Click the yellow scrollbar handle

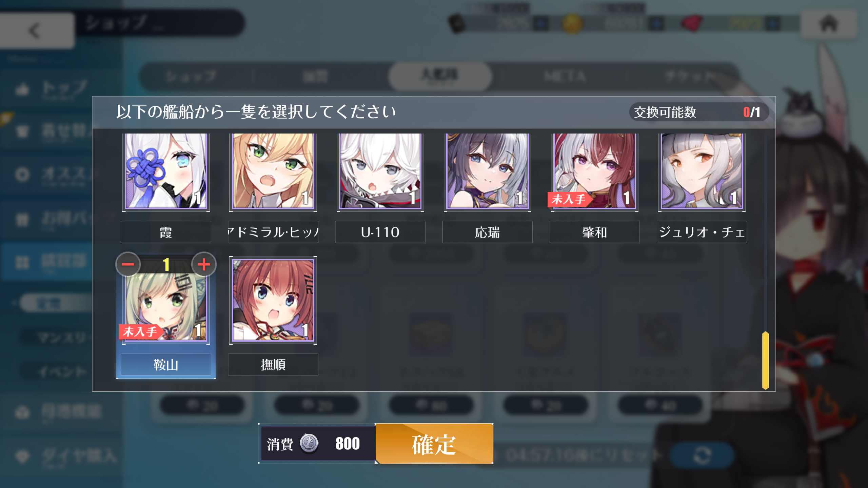coord(765,360)
